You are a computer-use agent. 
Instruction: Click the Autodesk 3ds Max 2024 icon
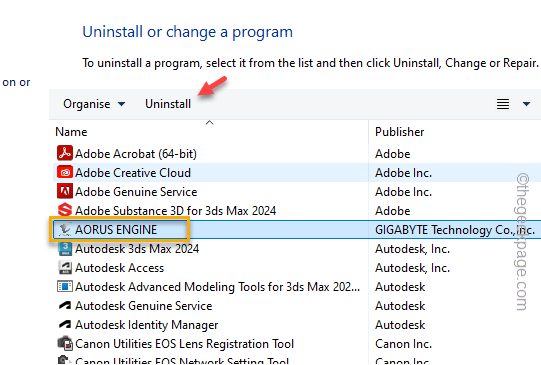tap(65, 248)
